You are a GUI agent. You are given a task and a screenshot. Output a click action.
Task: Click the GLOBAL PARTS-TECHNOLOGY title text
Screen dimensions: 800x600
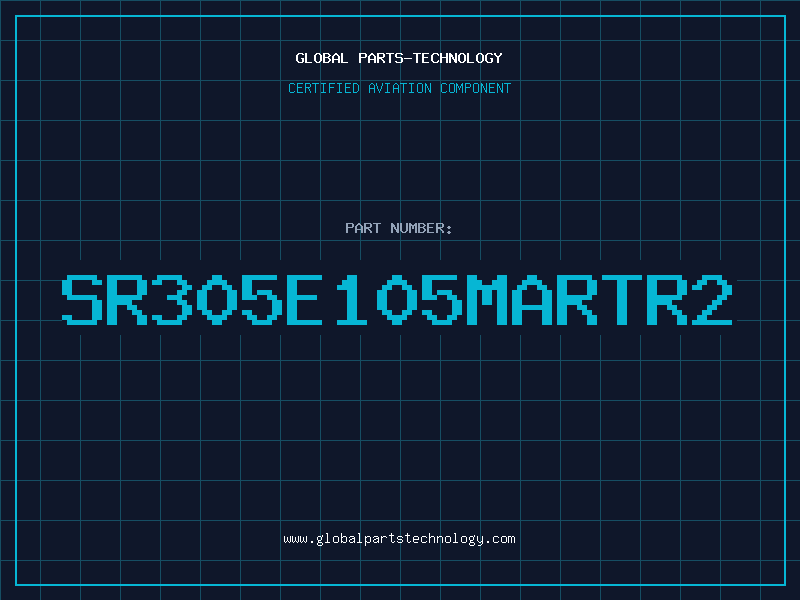[x=399, y=58]
